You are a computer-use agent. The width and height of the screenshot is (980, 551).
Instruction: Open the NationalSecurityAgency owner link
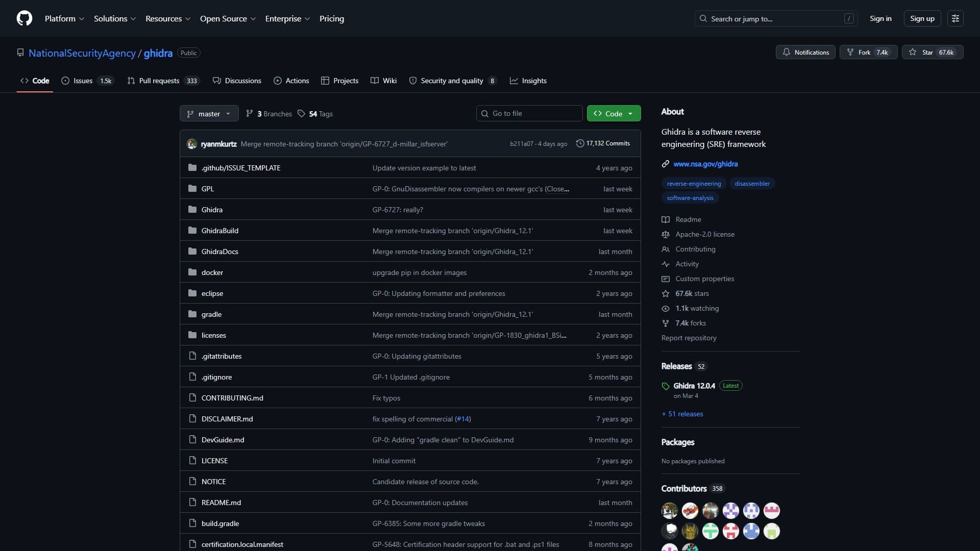pyautogui.click(x=82, y=53)
